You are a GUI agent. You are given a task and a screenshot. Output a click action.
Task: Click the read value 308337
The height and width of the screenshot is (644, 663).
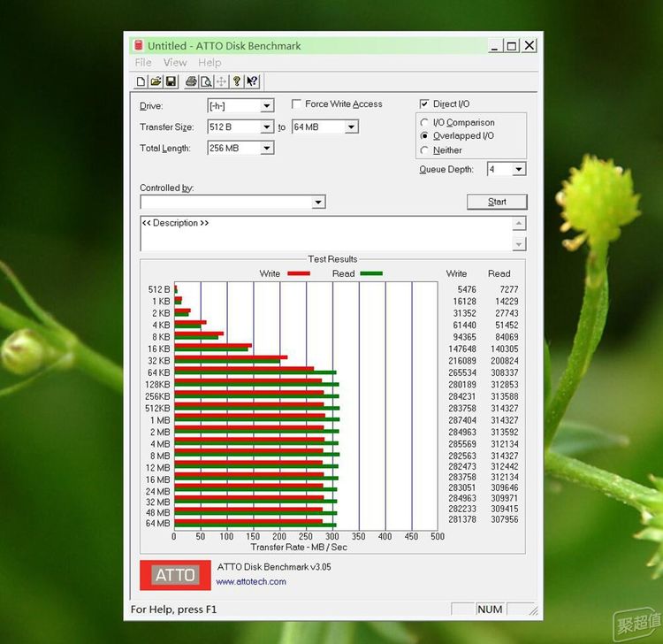pos(505,372)
